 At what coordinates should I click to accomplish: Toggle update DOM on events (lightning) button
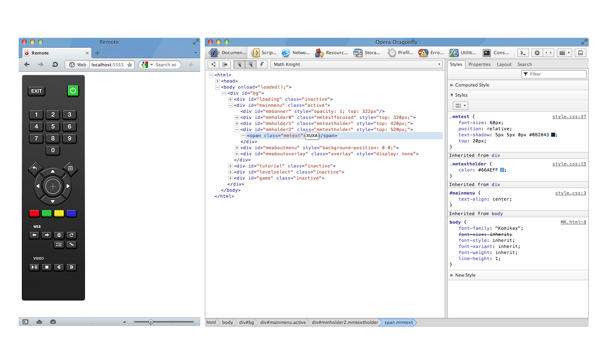[x=262, y=64]
